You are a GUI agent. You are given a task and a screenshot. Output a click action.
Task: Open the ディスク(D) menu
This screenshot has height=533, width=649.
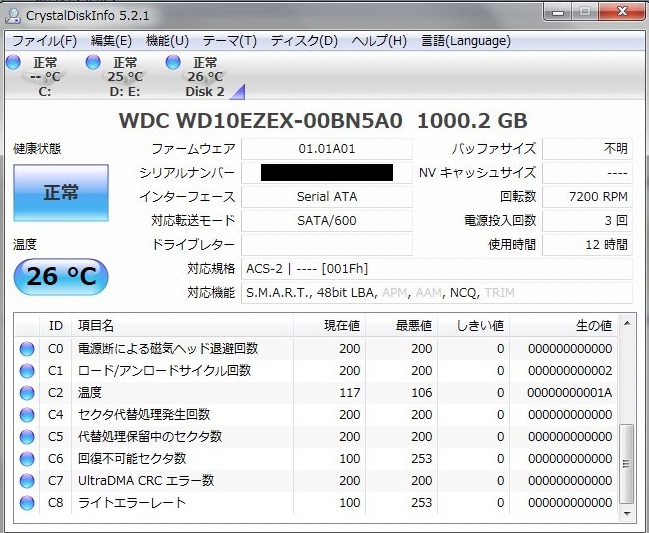[304, 41]
